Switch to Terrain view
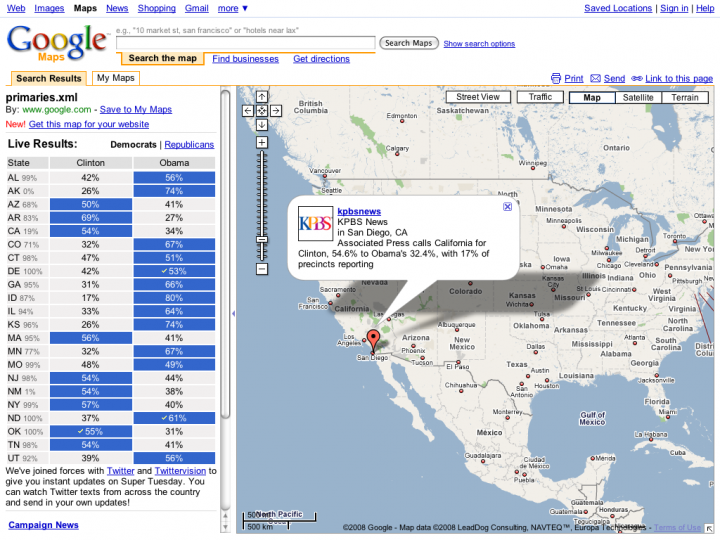 tap(685, 97)
